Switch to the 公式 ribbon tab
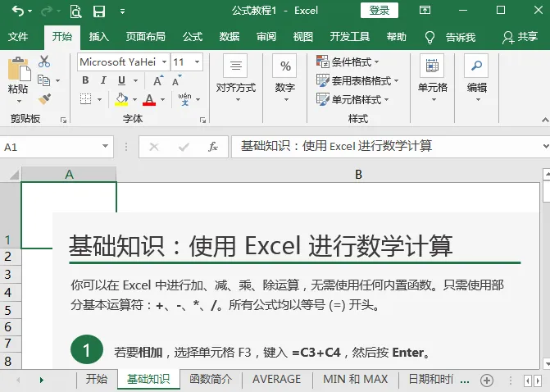Image resolution: width=550 pixels, height=392 pixels. 193,37
